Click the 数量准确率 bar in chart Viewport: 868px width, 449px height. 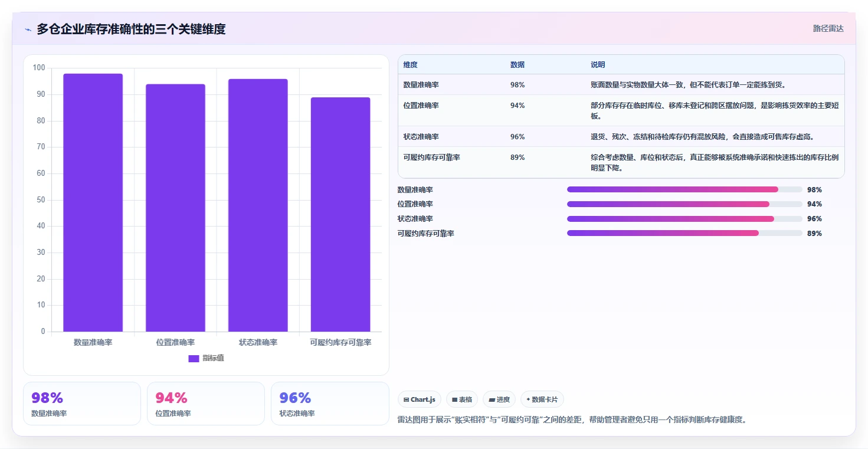point(93,202)
